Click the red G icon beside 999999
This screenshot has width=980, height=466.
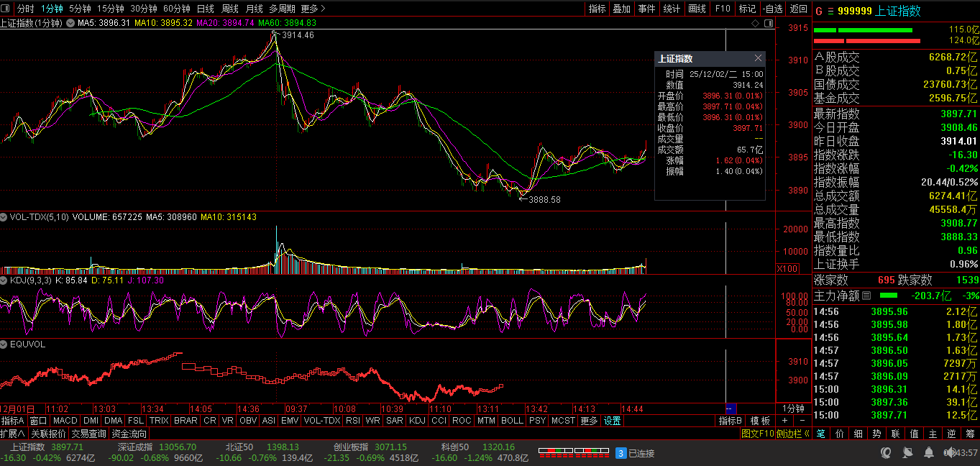819,11
